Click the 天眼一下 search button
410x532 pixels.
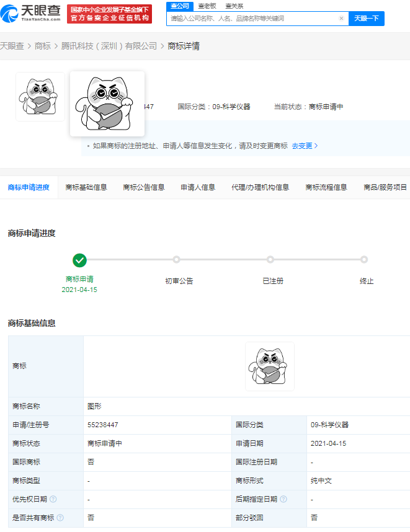(367, 19)
